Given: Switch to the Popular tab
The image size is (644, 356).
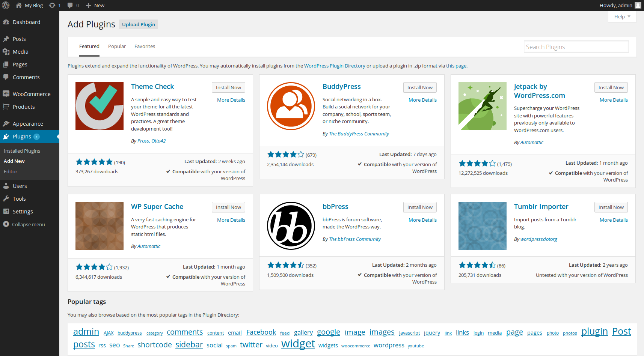Looking at the screenshot, I should [117, 47].
